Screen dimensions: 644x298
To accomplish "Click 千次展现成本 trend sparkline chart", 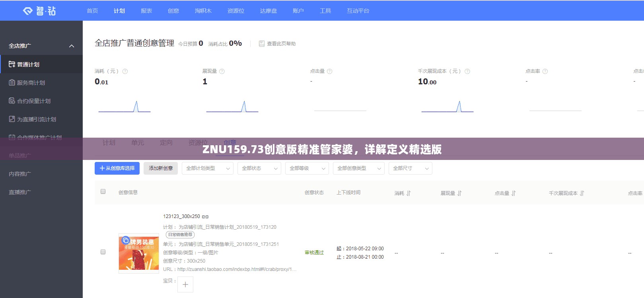I will pos(447,107).
